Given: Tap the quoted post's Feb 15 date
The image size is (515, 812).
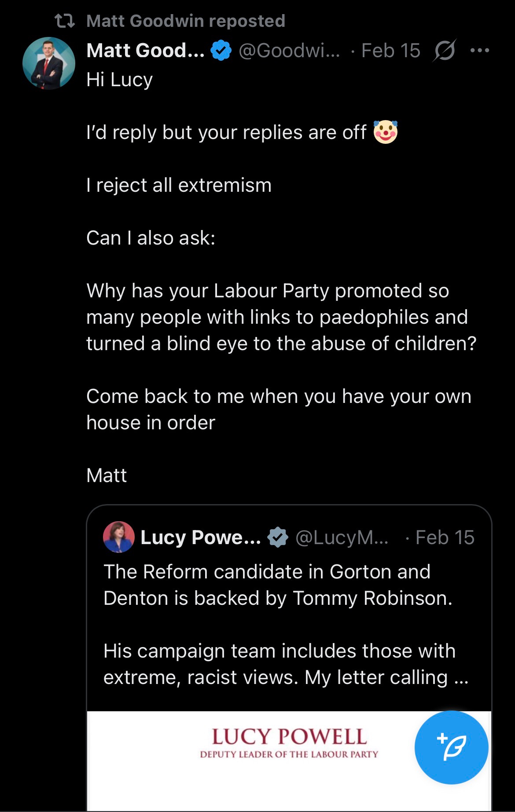Looking at the screenshot, I should [x=445, y=537].
